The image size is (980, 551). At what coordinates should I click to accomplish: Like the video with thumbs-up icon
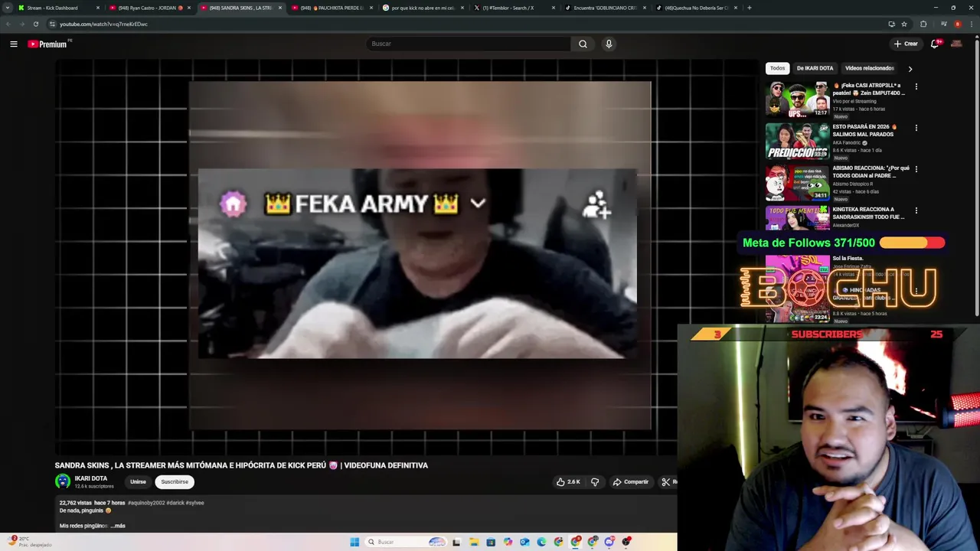568,482
